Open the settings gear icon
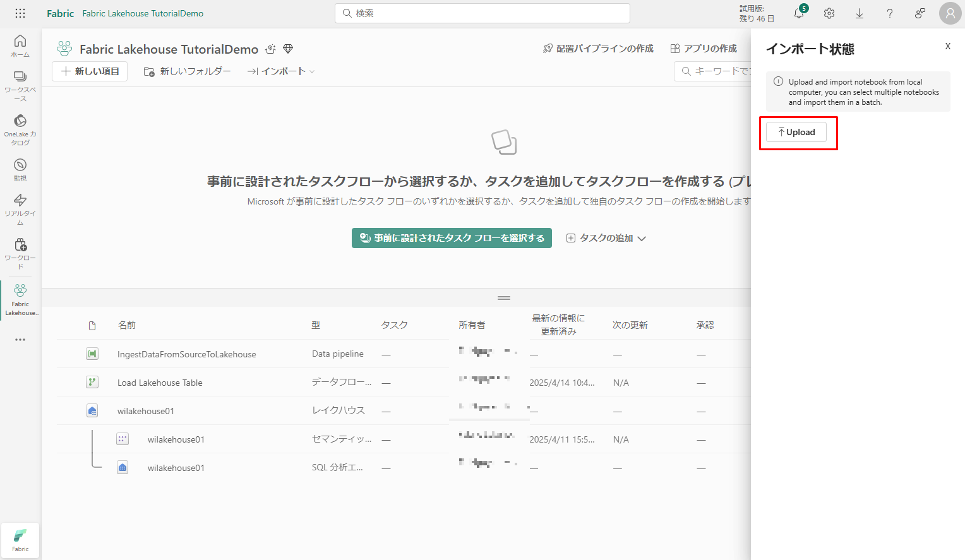 (829, 13)
